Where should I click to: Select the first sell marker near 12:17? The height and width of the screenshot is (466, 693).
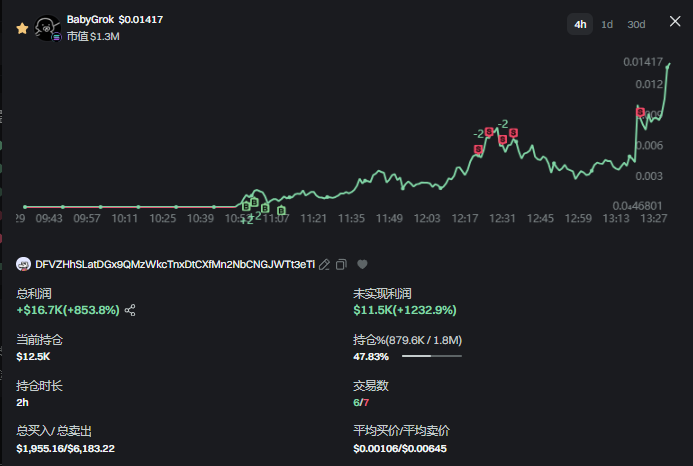(478, 149)
